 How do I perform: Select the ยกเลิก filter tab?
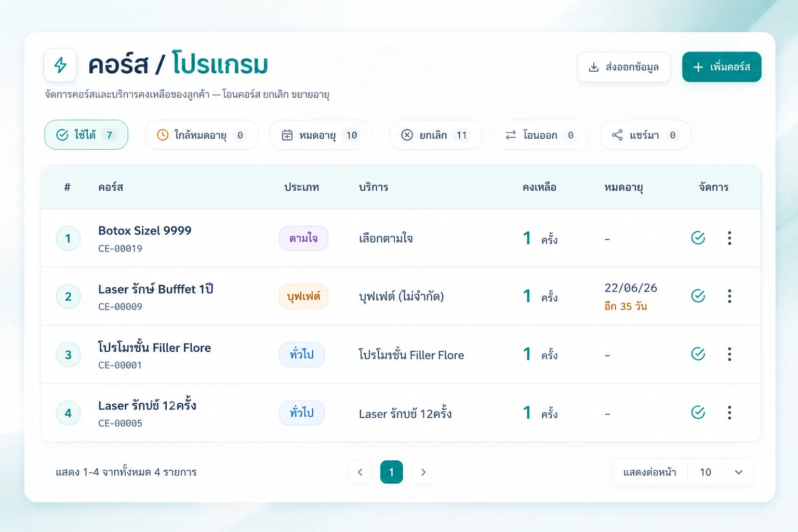coord(435,135)
